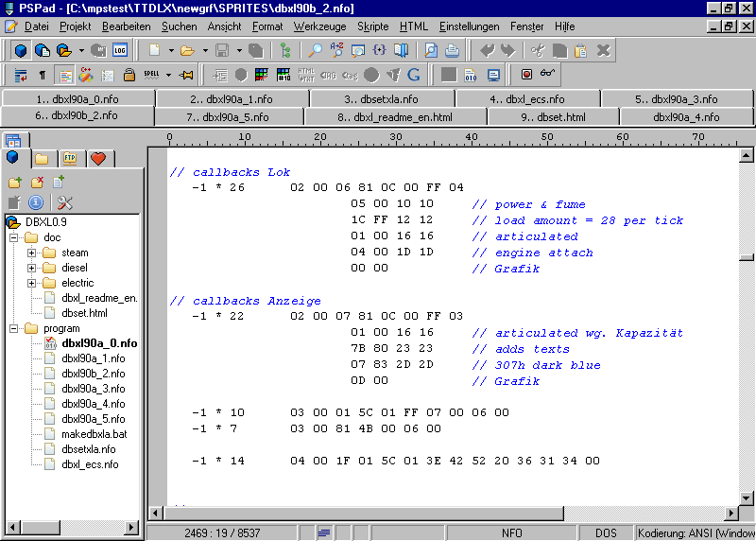Click the print preview icon

pos(431,50)
